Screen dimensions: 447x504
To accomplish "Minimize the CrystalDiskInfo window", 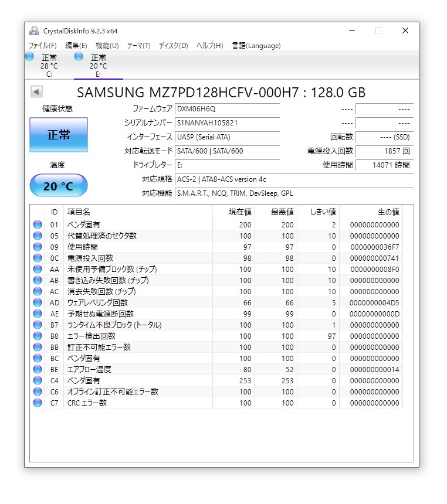I will [x=352, y=30].
